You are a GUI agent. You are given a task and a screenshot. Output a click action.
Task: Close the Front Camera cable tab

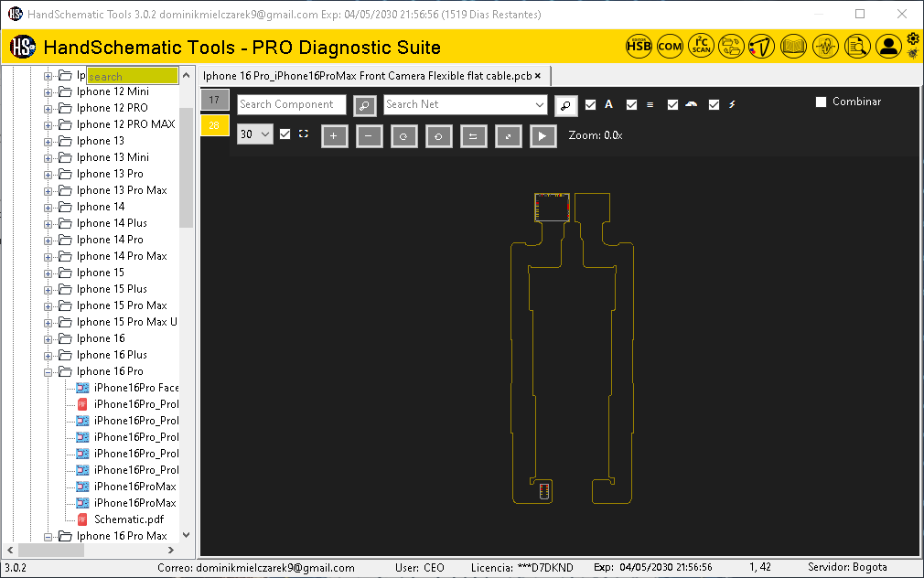click(537, 76)
